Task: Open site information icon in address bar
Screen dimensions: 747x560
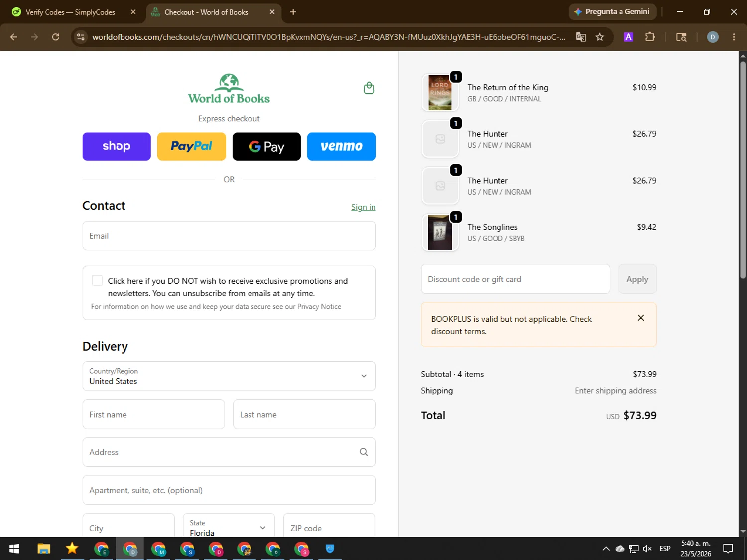Action: (x=81, y=37)
